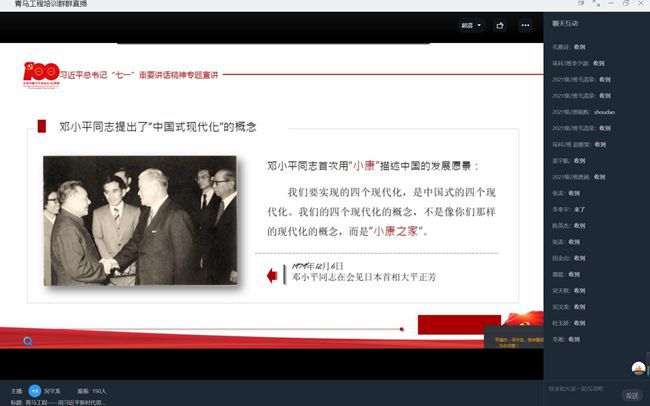
Task: Click the magnifier icon on the slide
Action: (28, 341)
